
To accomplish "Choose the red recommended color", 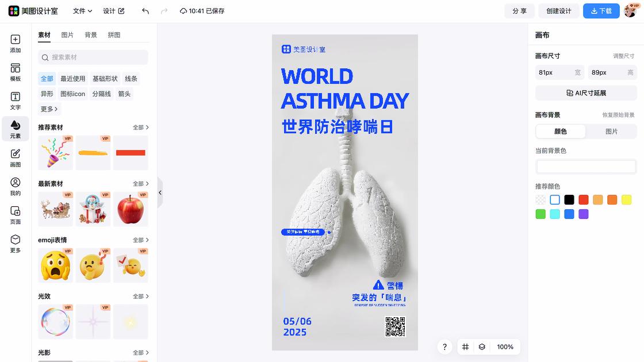I will click(583, 200).
